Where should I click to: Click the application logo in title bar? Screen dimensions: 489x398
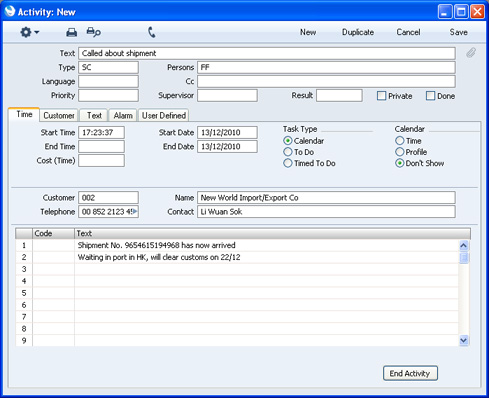(10, 11)
